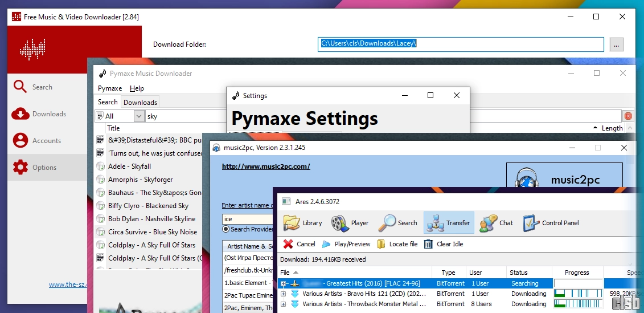Open Options in Free Music Downloader sidebar
The width and height of the screenshot is (644, 313).
click(x=44, y=168)
